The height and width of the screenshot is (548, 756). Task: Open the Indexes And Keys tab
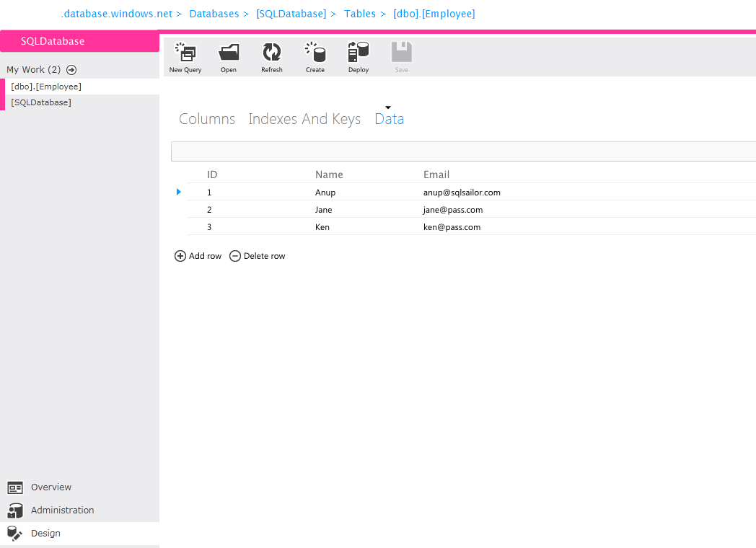[304, 119]
